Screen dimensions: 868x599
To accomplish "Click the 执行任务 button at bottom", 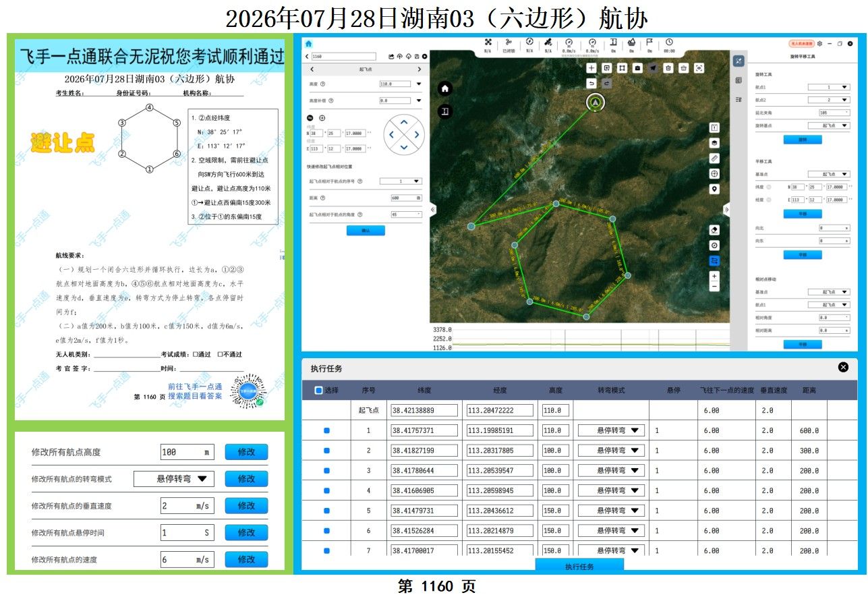I will 579,567.
